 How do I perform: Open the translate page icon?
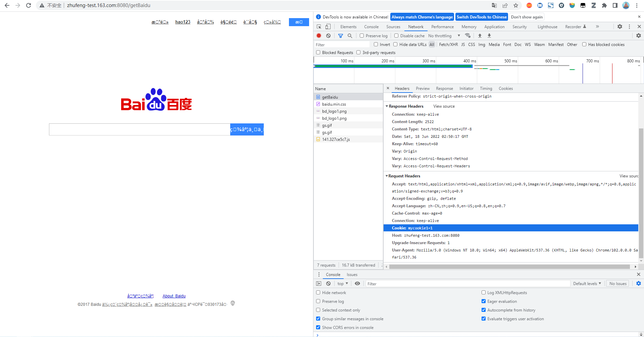[x=494, y=5]
